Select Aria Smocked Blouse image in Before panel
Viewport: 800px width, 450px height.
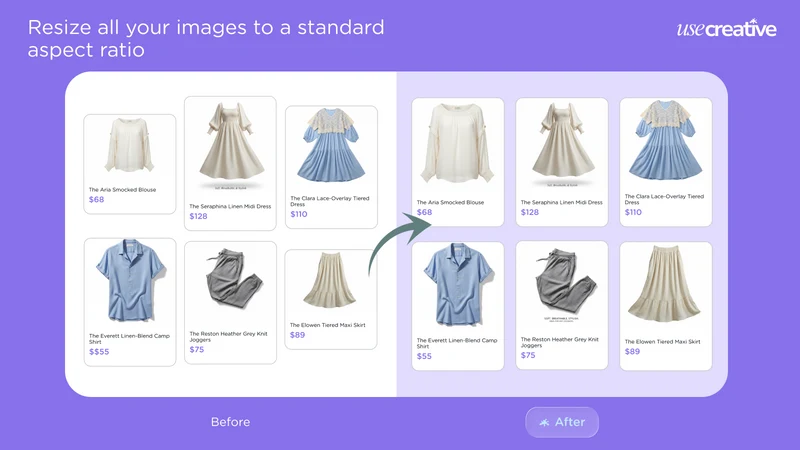129,145
